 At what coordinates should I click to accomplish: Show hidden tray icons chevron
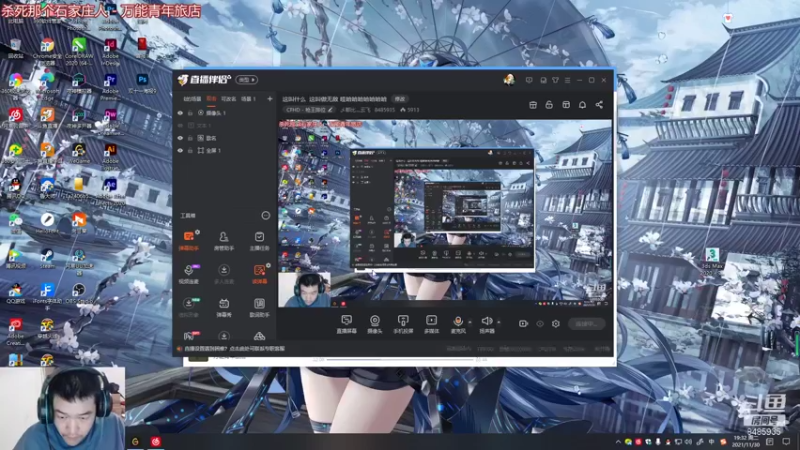coord(618,442)
